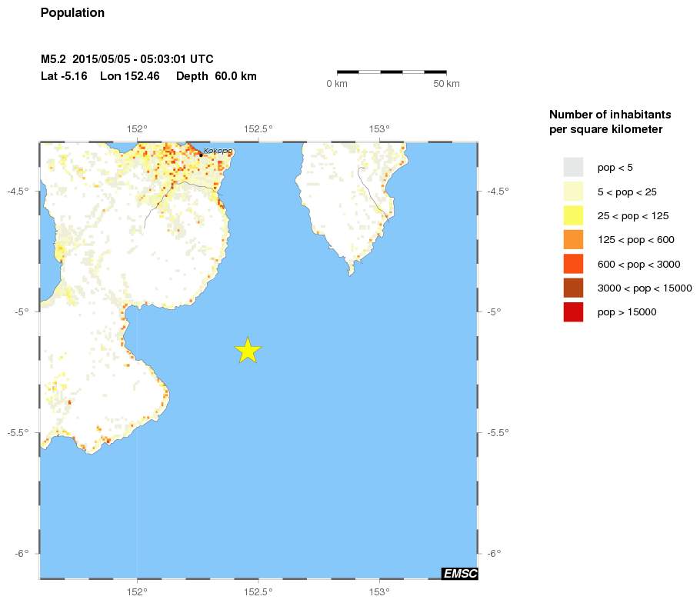Click the EMSC logo on the map

click(x=460, y=573)
